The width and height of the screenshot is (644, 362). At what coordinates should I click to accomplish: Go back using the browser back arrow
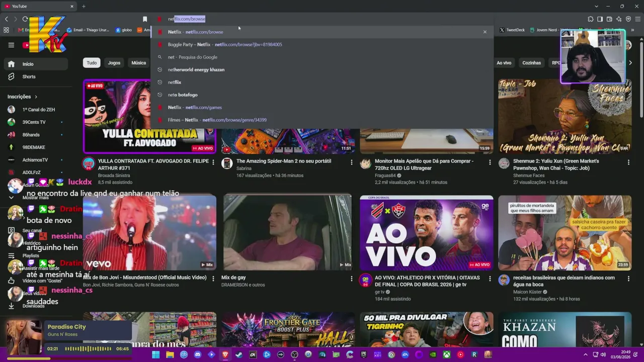[x=7, y=19]
